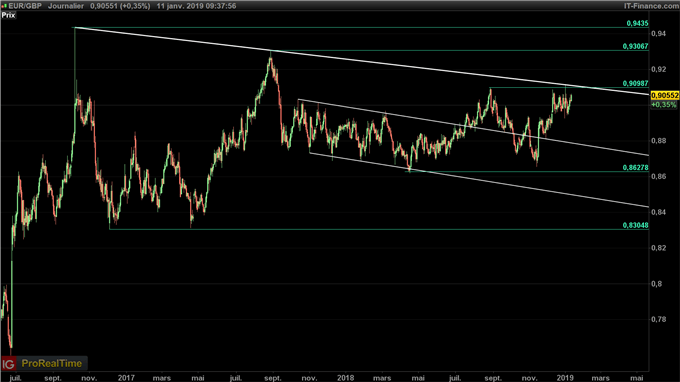Select the 0,9435 resistance level label
The width and height of the screenshot is (680, 382).
coord(637,23)
